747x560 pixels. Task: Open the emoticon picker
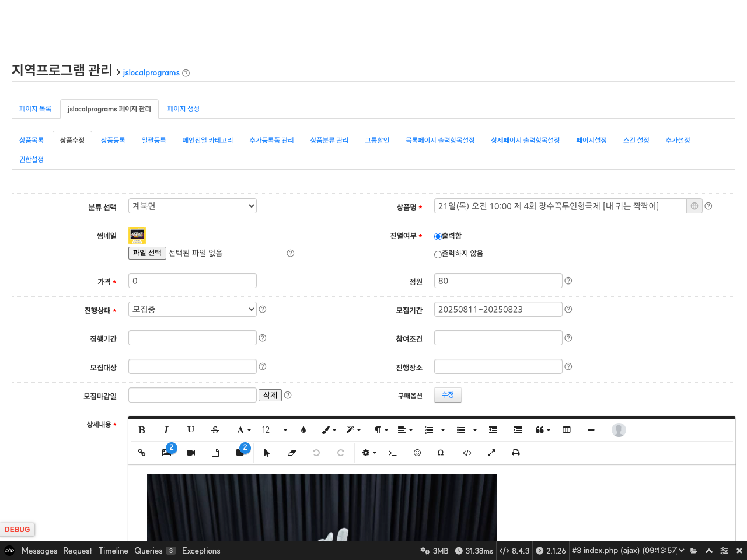pyautogui.click(x=417, y=453)
